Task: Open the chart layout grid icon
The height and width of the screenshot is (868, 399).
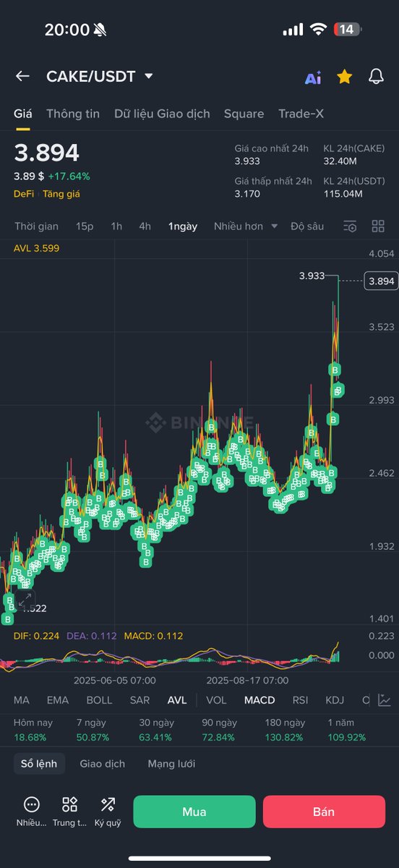Action: [x=378, y=226]
